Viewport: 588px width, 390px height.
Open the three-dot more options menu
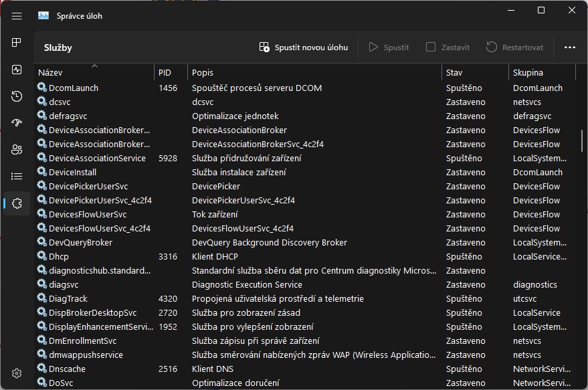[570, 47]
